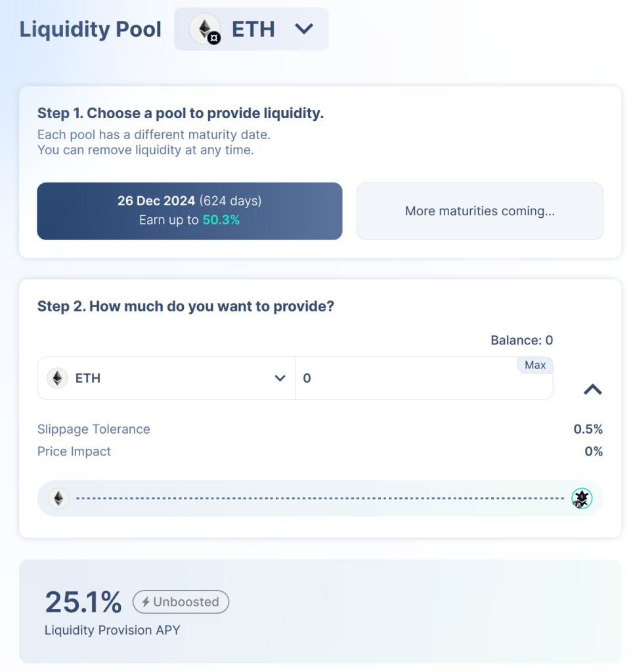Click the ETH icon at route start

[x=58, y=499]
